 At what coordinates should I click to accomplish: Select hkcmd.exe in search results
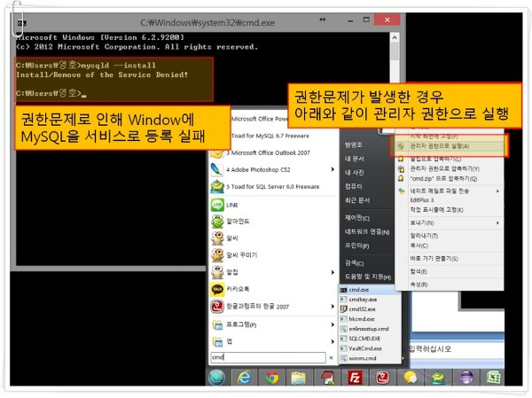point(370,319)
